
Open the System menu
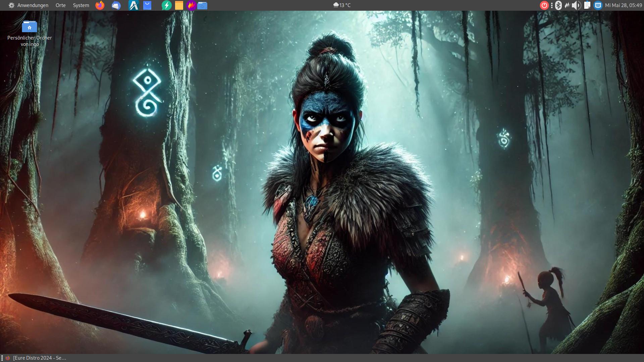[x=81, y=5]
